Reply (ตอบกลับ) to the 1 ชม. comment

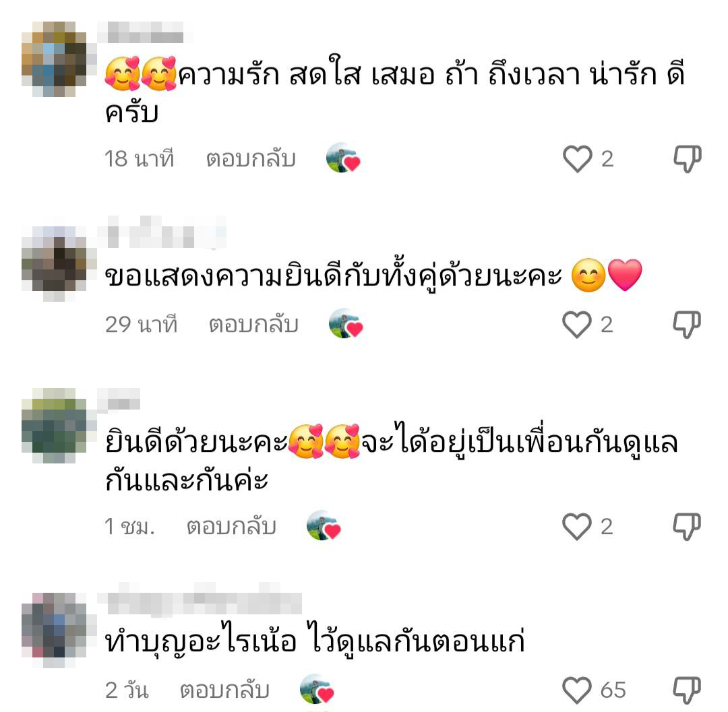click(231, 527)
